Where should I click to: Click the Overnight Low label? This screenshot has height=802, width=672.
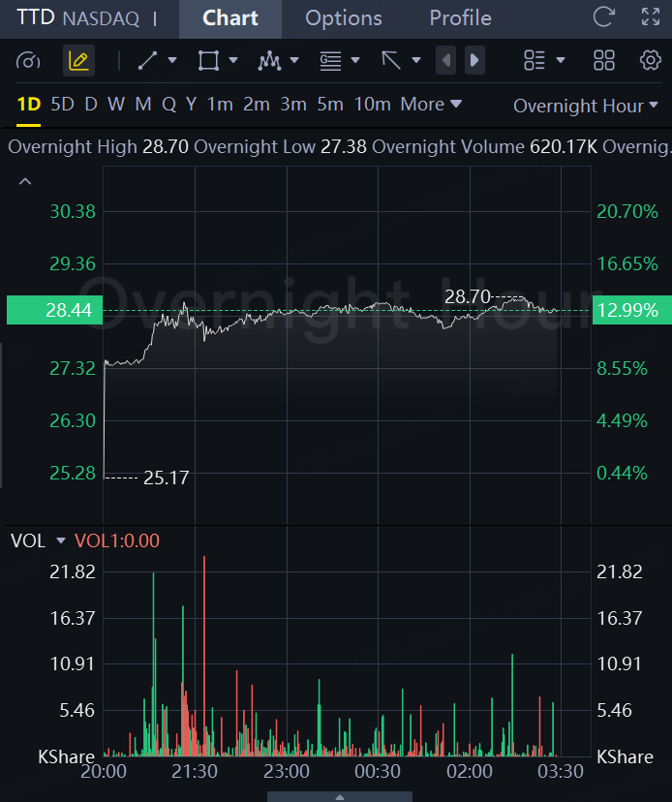(x=255, y=147)
